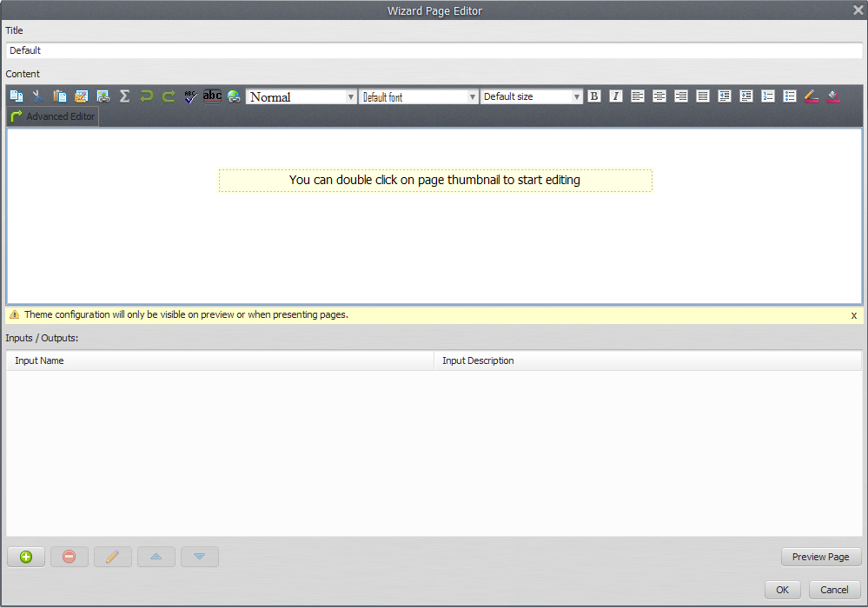The height and width of the screenshot is (608, 868).
Task: Choose the text color pencil icon
Action: point(812,96)
